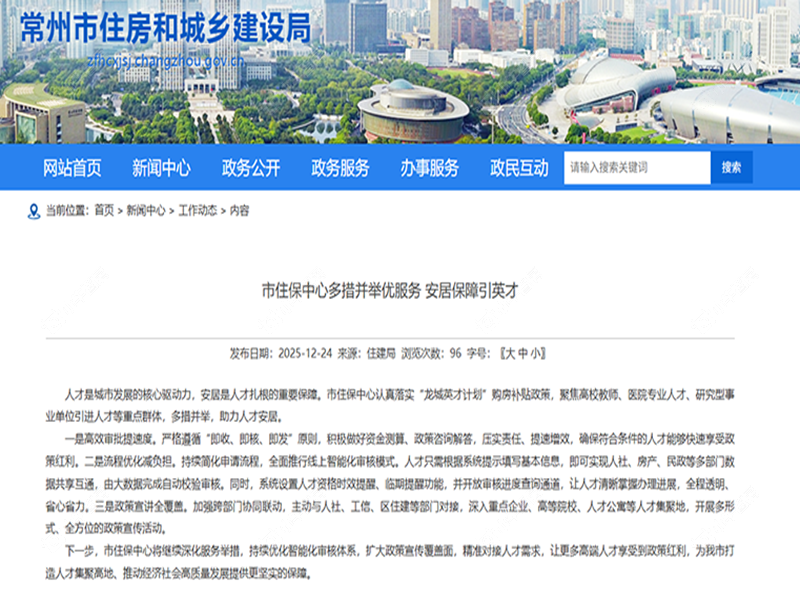
Task: Click the 请输入搜索关键词 search field
Action: point(636,167)
